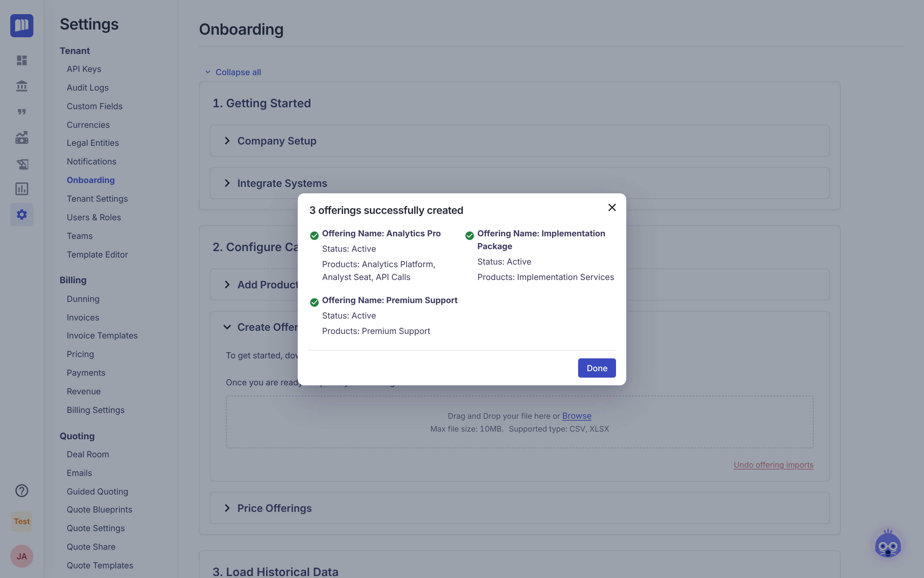Expand the Price Offerings section

520,508
